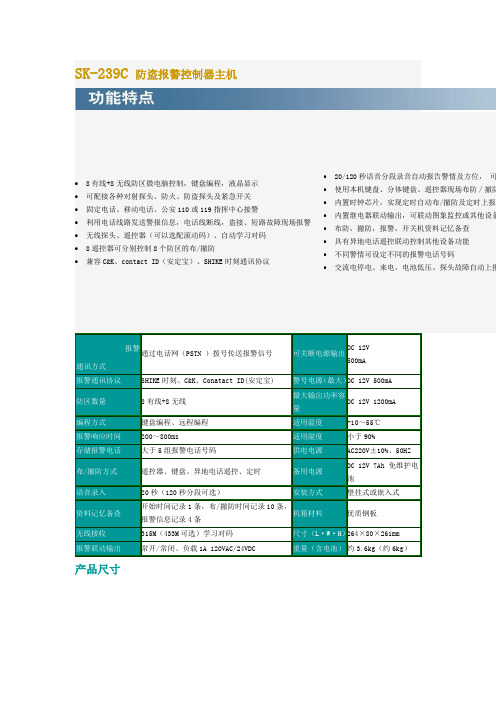Viewport: 496px width, 702px height.
Task: Click bullet starting '利用电话线路发送警报信息'
Action: pyautogui.click(x=198, y=223)
